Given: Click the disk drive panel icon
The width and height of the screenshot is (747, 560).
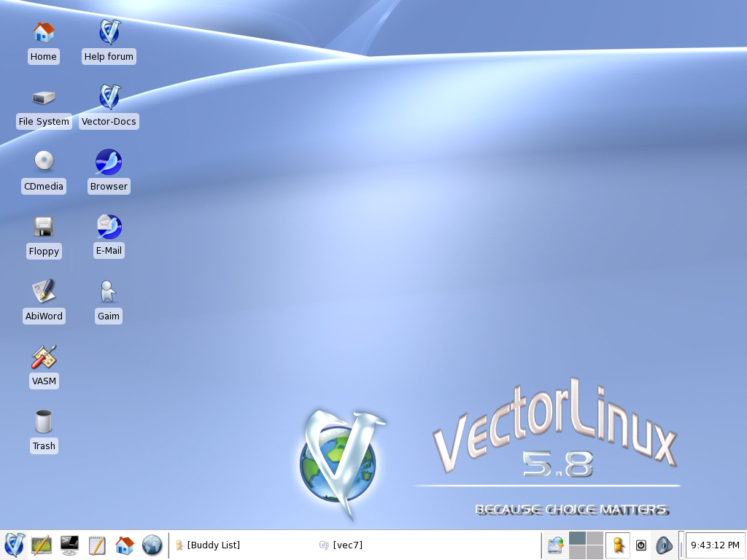Looking at the screenshot, I should point(555,545).
